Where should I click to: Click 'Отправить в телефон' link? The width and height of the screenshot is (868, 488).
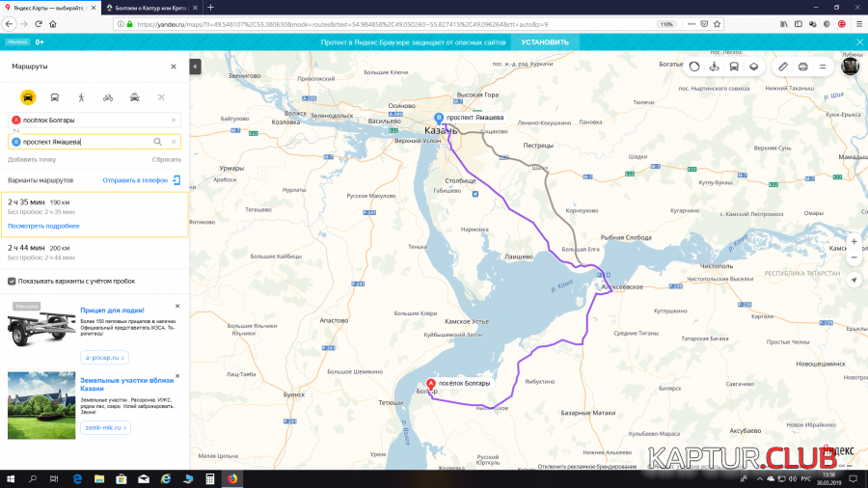135,180
